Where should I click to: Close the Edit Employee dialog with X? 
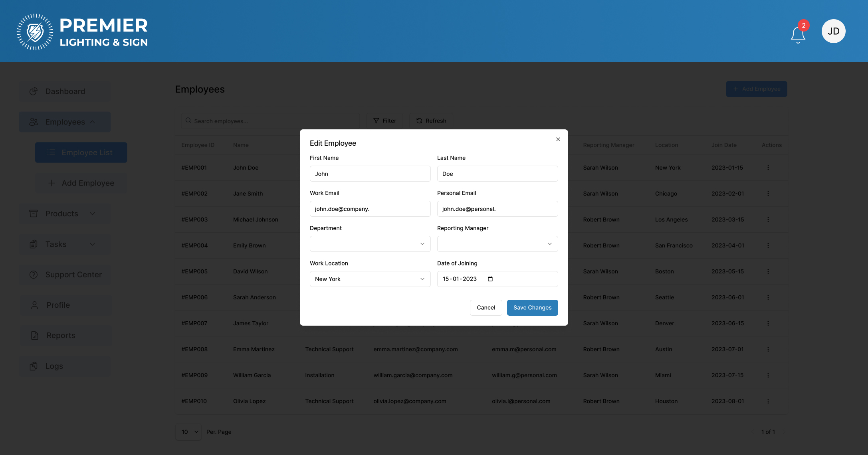(x=558, y=139)
